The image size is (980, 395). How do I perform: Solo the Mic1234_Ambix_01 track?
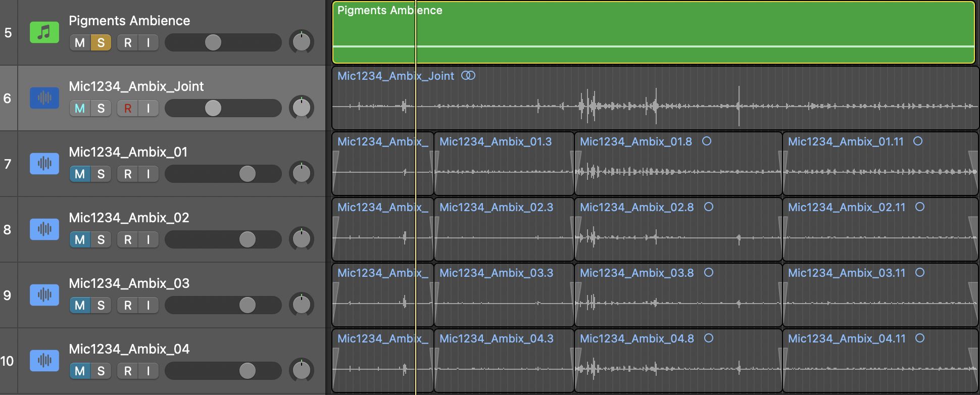click(x=101, y=174)
